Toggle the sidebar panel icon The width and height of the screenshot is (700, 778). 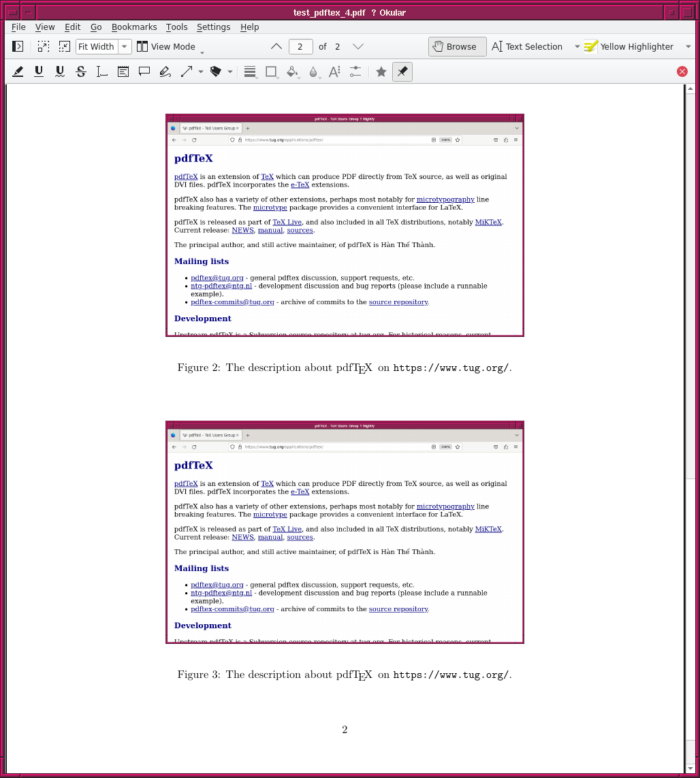click(18, 46)
